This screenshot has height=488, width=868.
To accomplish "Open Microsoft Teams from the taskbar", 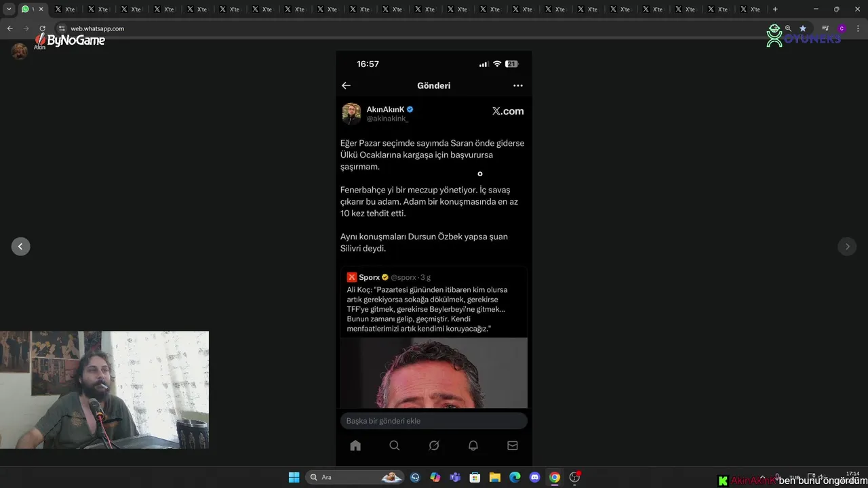I will (455, 477).
